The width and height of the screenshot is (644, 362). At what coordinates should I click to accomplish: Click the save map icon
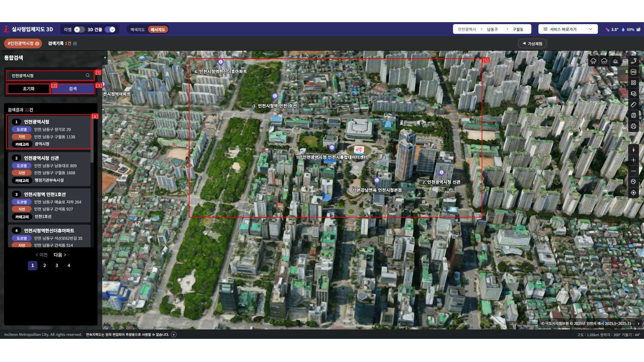point(633,116)
